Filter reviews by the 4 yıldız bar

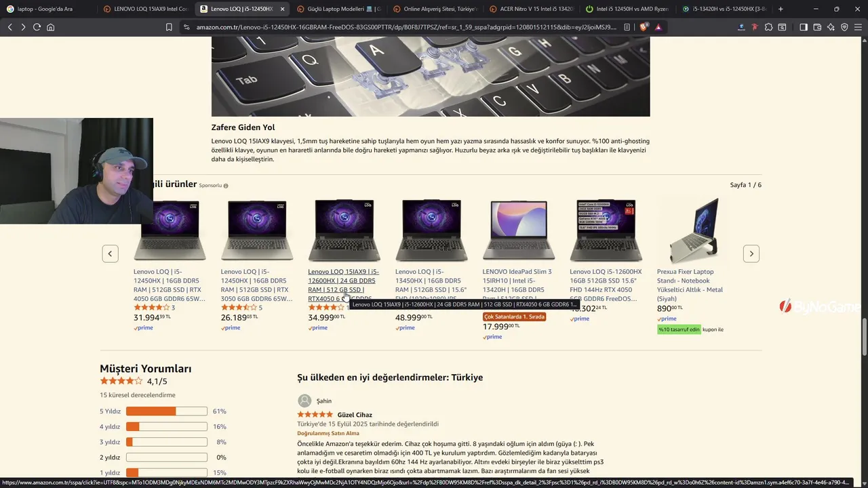coord(166,427)
